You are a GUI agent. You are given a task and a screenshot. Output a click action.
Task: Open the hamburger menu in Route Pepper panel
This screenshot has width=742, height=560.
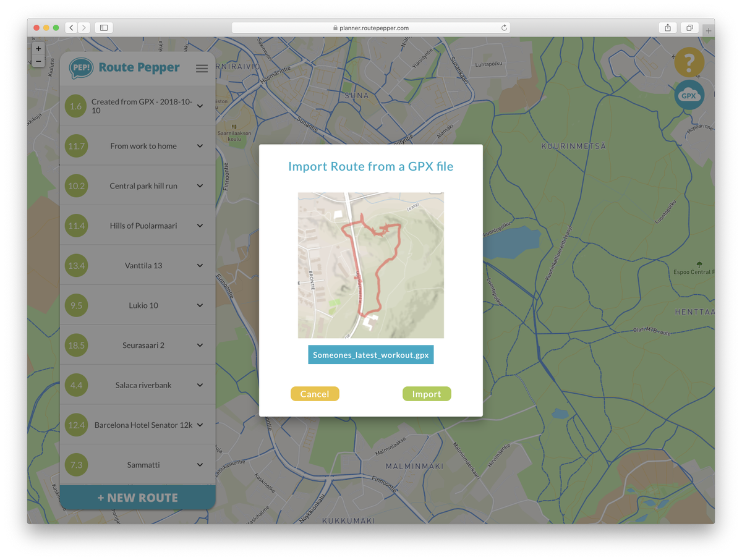[x=202, y=69]
